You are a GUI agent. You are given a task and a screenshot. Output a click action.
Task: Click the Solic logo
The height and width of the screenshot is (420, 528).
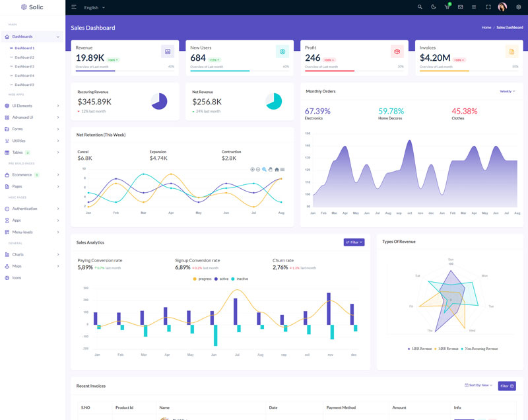pyautogui.click(x=32, y=7)
